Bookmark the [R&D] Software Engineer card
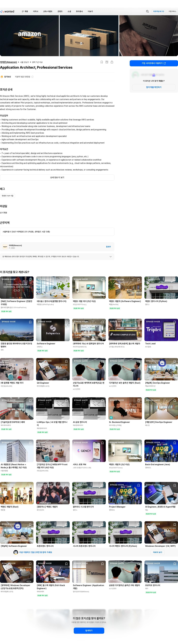The image size is (178, 644). pos(30,280)
